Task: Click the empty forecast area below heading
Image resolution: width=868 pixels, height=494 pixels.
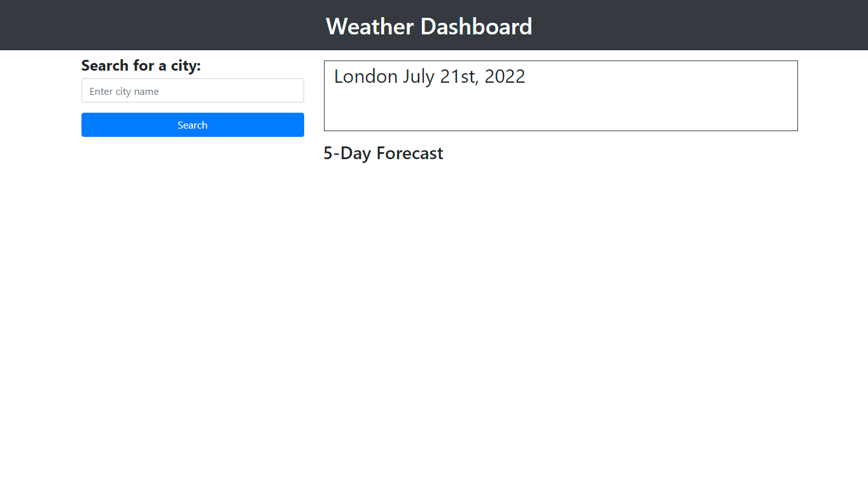Action: tap(560, 255)
